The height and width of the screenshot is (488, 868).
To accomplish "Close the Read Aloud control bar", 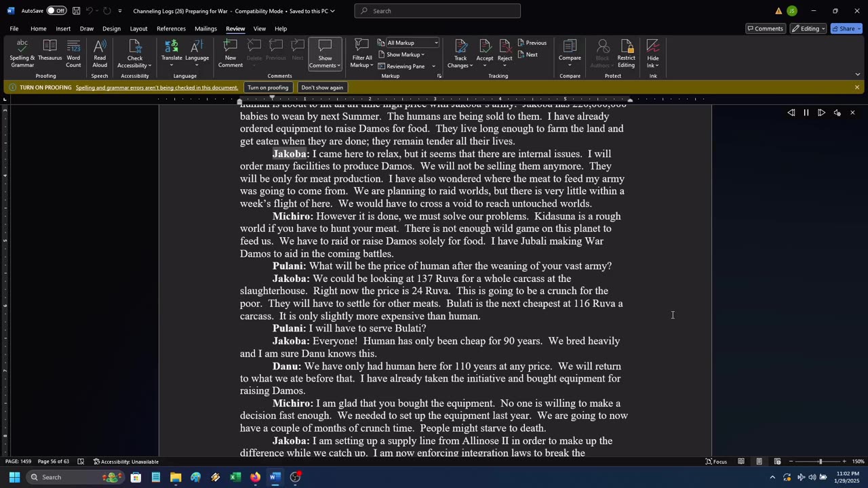I will (x=852, y=113).
